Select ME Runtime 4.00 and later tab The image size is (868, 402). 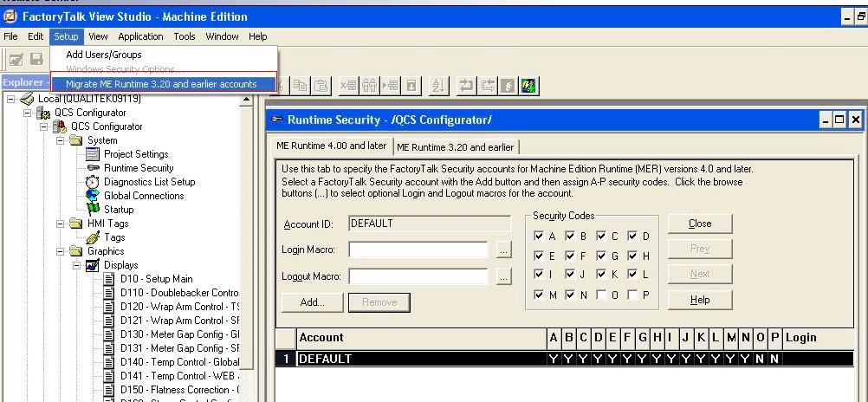pyautogui.click(x=331, y=146)
